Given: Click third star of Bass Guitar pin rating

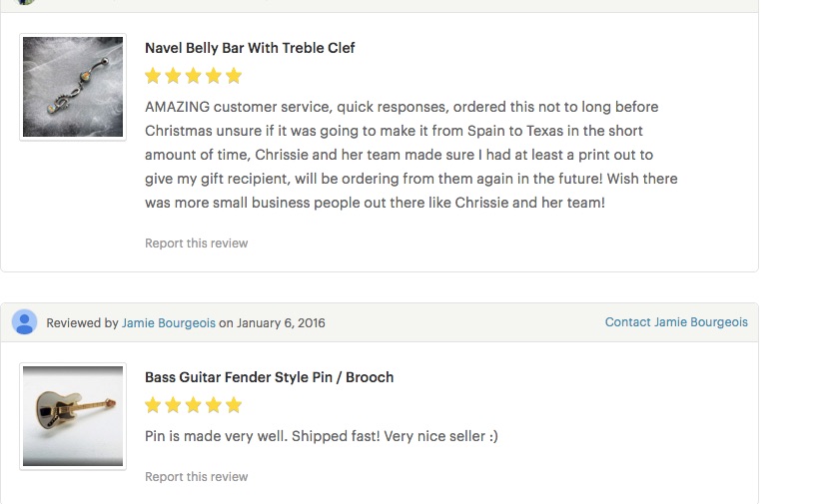Looking at the screenshot, I should click(194, 405).
